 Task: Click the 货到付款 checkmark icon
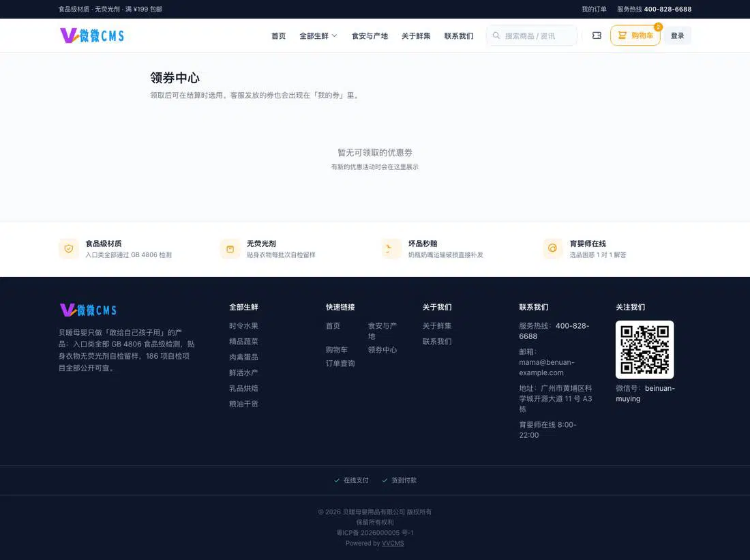pos(385,480)
